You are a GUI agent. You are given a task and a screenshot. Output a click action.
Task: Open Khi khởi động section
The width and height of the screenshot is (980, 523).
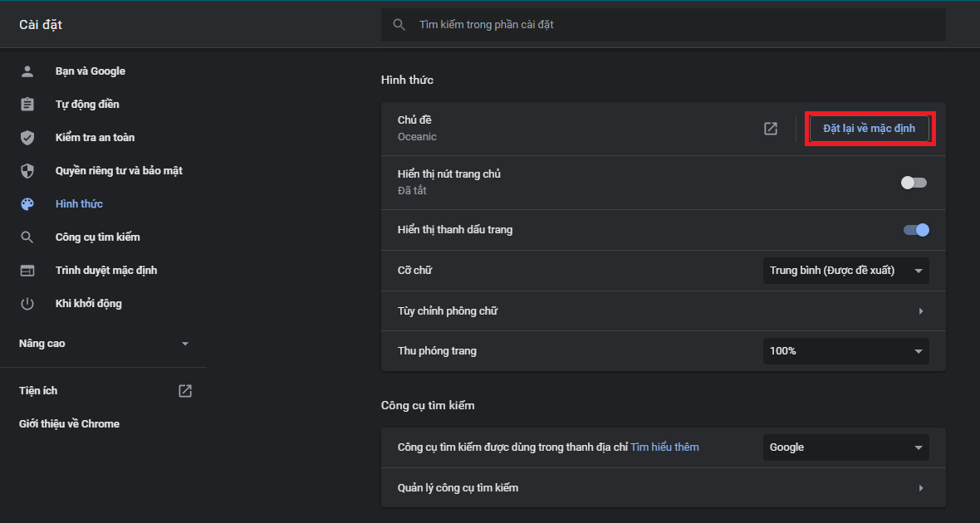88,304
